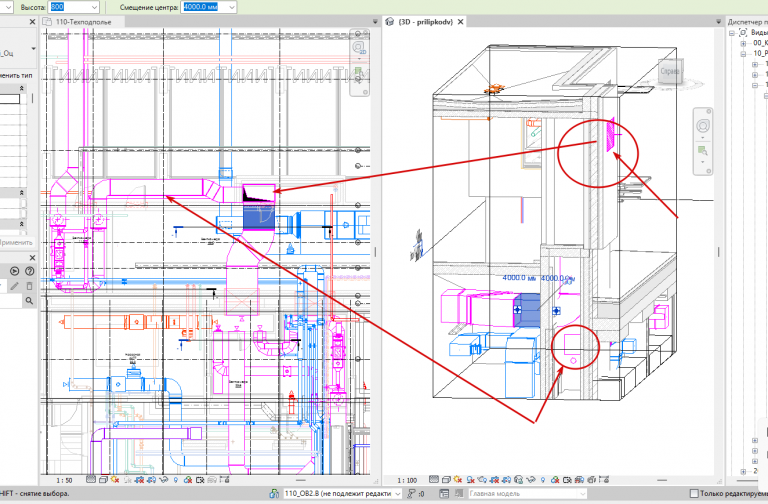Image resolution: width=768 pixels, height=504 pixels.
Task: Collapse the Виды root node in project browser
Action: (x=733, y=33)
